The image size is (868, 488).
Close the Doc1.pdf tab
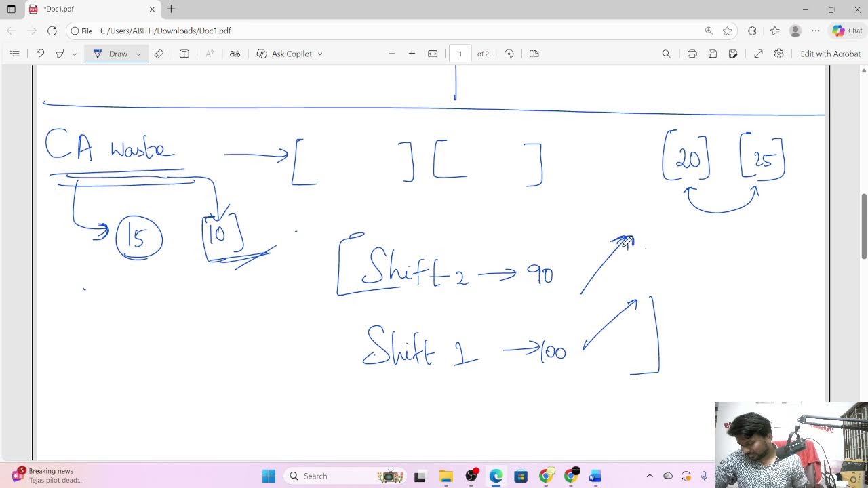[x=152, y=9]
